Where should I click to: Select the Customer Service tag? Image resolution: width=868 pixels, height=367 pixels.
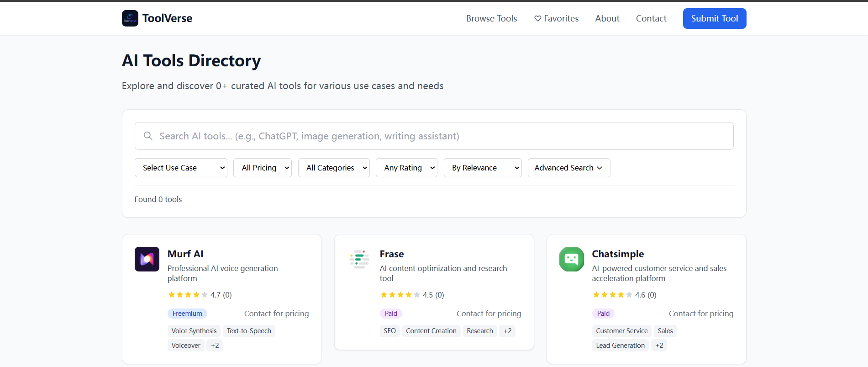621,331
